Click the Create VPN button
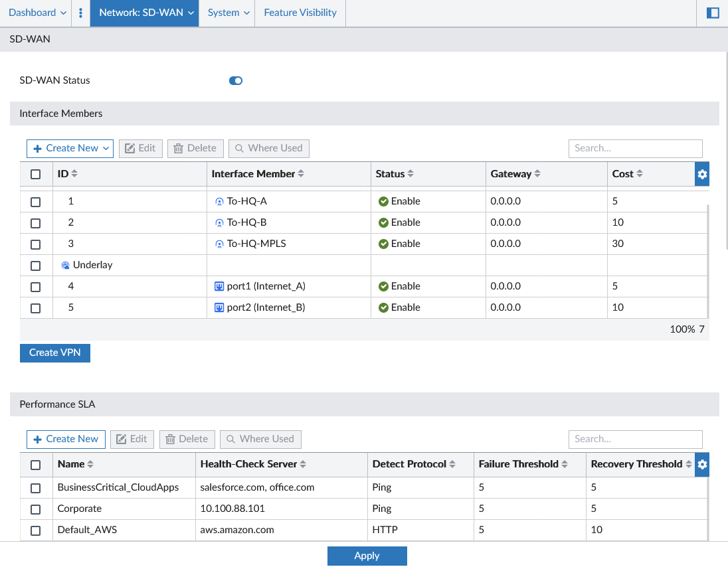 [x=54, y=353]
